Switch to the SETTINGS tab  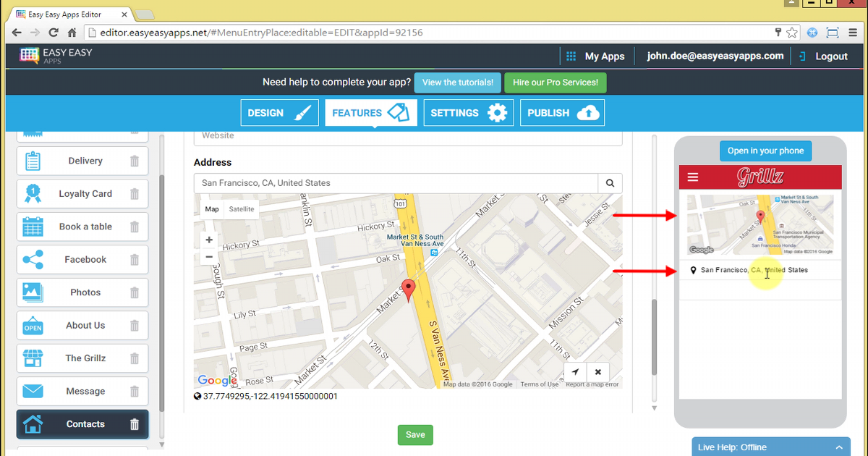[x=468, y=112]
